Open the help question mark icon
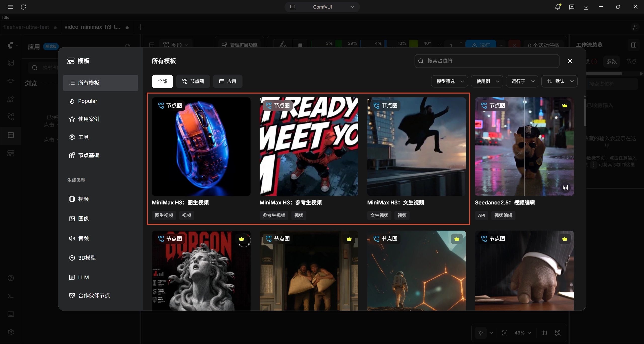Screen dimensions: 644x344 tap(11, 278)
